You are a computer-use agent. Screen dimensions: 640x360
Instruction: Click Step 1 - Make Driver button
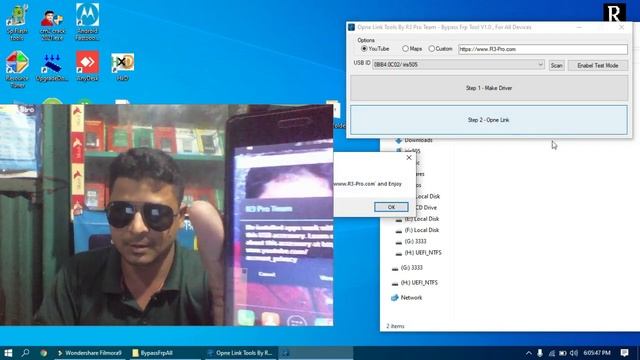point(489,88)
